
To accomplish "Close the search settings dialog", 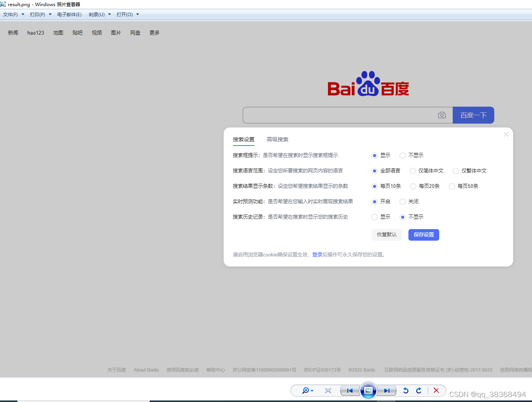I will [506, 134].
